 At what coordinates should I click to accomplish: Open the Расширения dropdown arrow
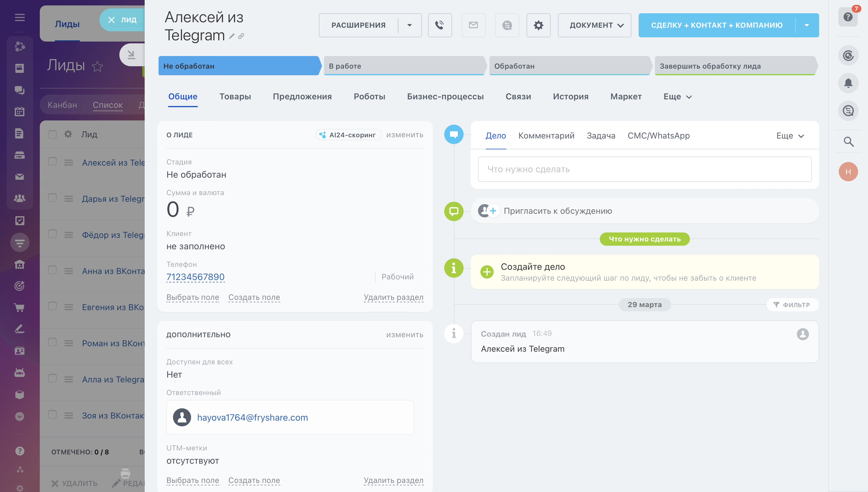pos(410,25)
